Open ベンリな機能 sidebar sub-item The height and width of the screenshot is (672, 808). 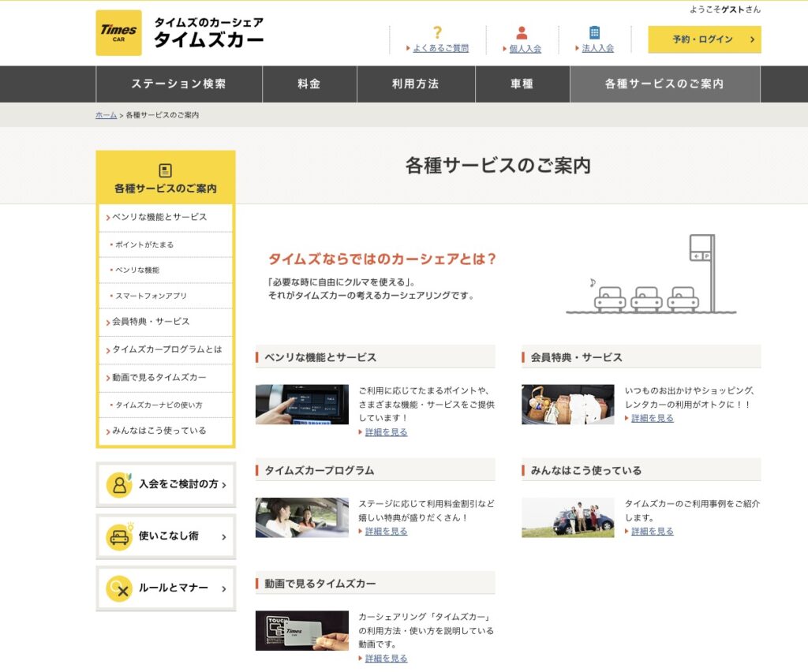point(166,270)
